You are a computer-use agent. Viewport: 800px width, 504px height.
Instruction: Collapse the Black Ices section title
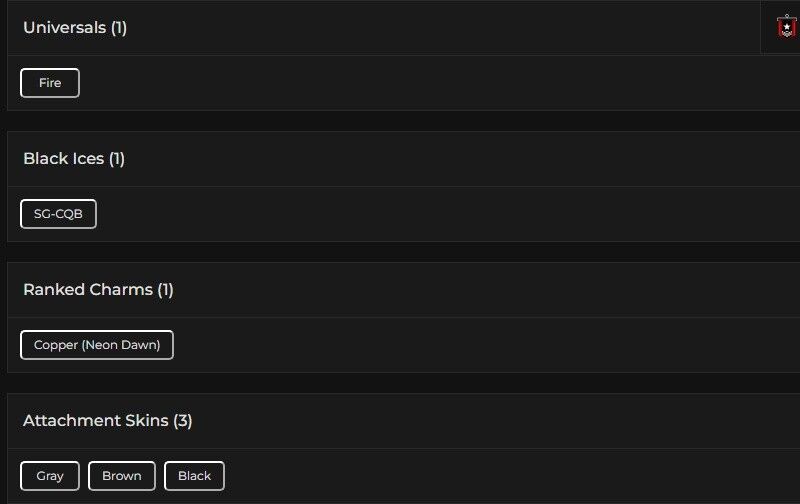click(63, 159)
